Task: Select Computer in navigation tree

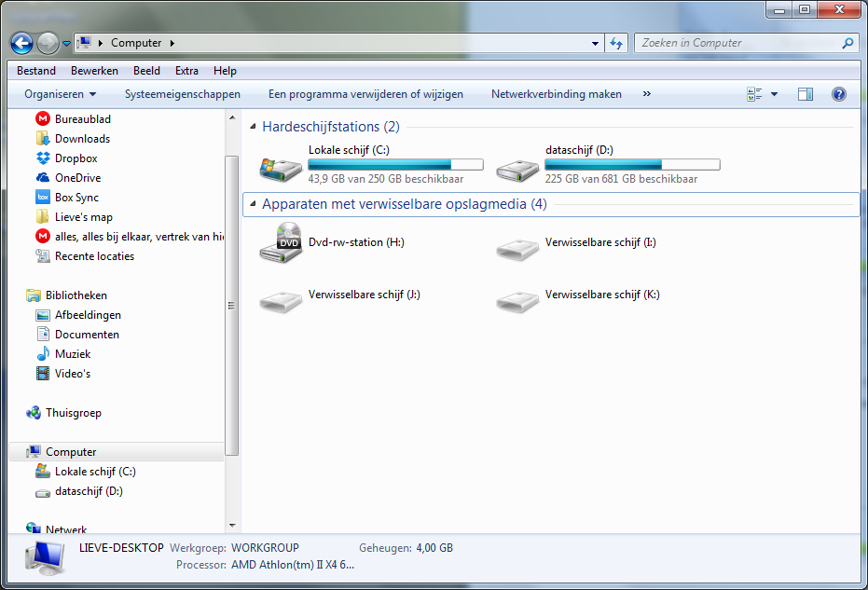Action: 71,452
